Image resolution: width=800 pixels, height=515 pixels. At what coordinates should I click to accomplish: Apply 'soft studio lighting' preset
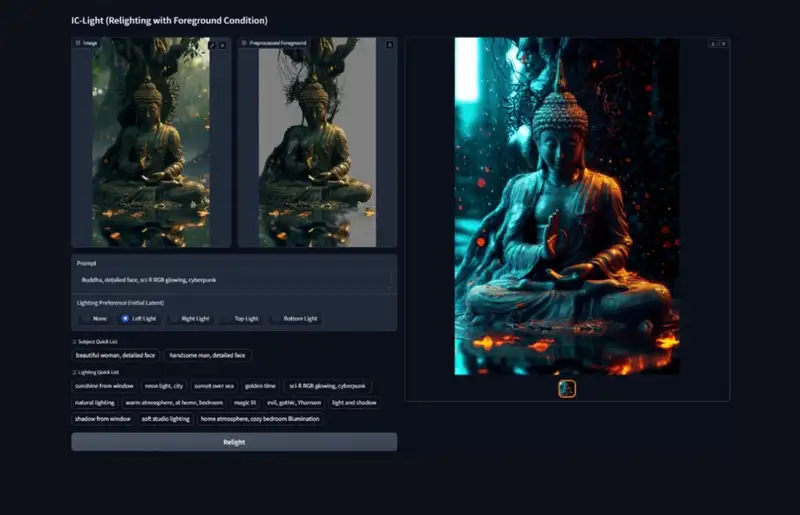(x=165, y=419)
